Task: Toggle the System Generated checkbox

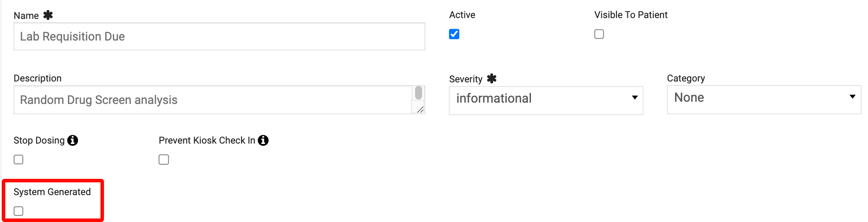Action: click(x=19, y=211)
